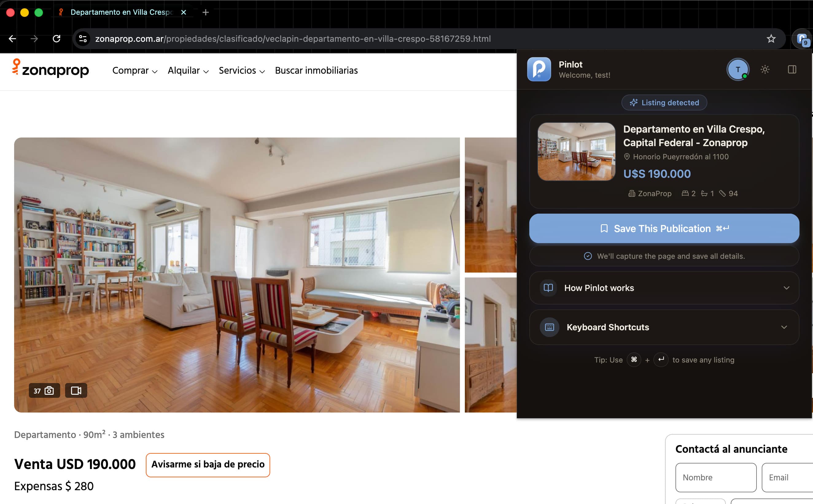The width and height of the screenshot is (813, 504).
Task: Open the Comprar dropdown menu
Action: click(135, 71)
